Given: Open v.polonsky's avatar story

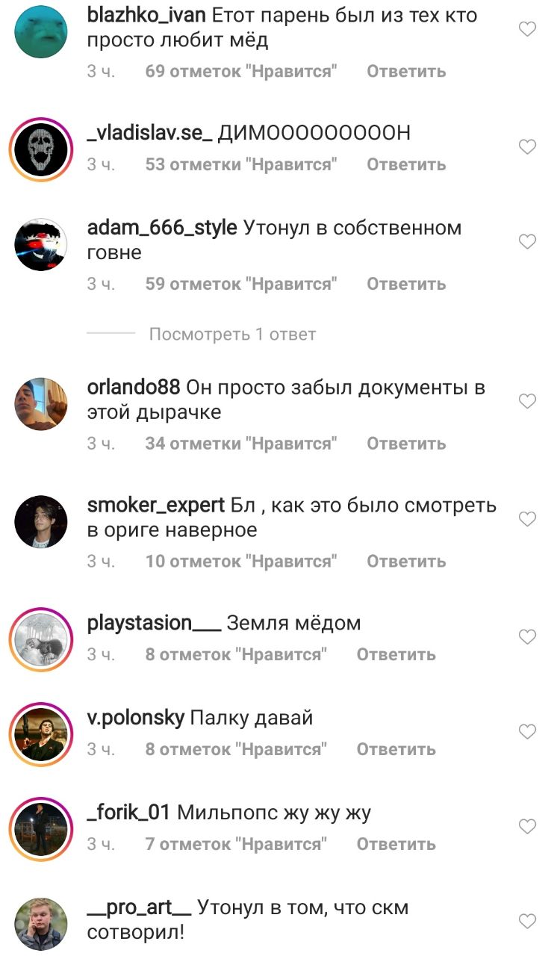Looking at the screenshot, I should click(x=41, y=733).
